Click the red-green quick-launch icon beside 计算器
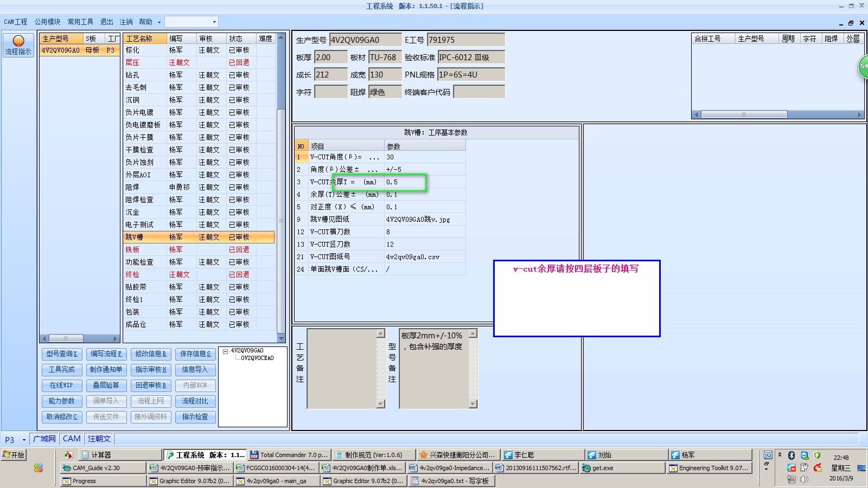868x488 pixels. point(68,455)
